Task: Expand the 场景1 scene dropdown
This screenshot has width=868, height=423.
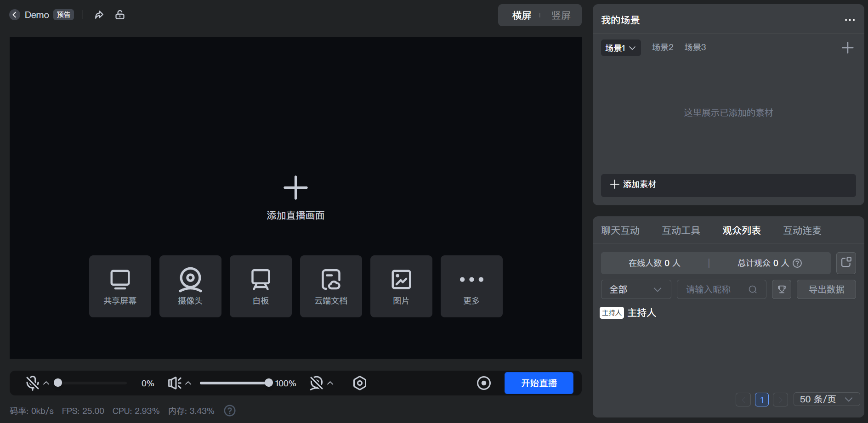Action: [620, 48]
